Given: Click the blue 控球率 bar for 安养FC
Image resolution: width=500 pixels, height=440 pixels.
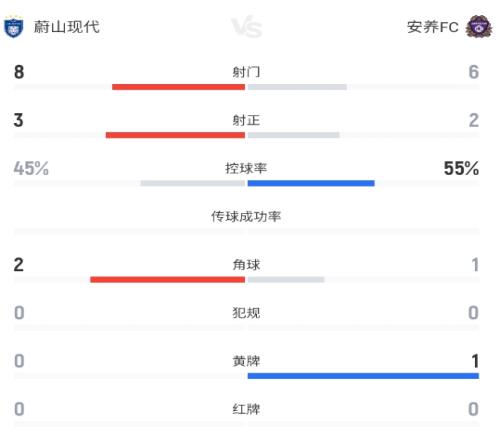Looking at the screenshot, I should (x=311, y=183).
